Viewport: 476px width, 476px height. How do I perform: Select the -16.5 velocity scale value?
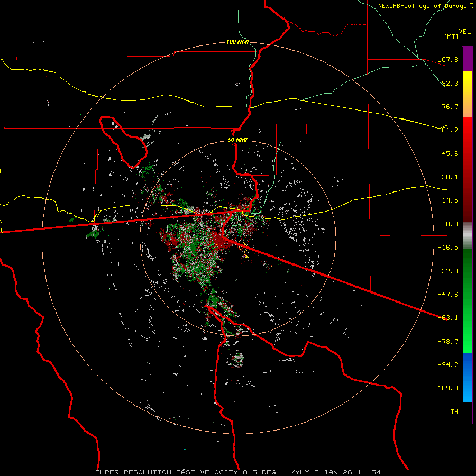(448, 248)
